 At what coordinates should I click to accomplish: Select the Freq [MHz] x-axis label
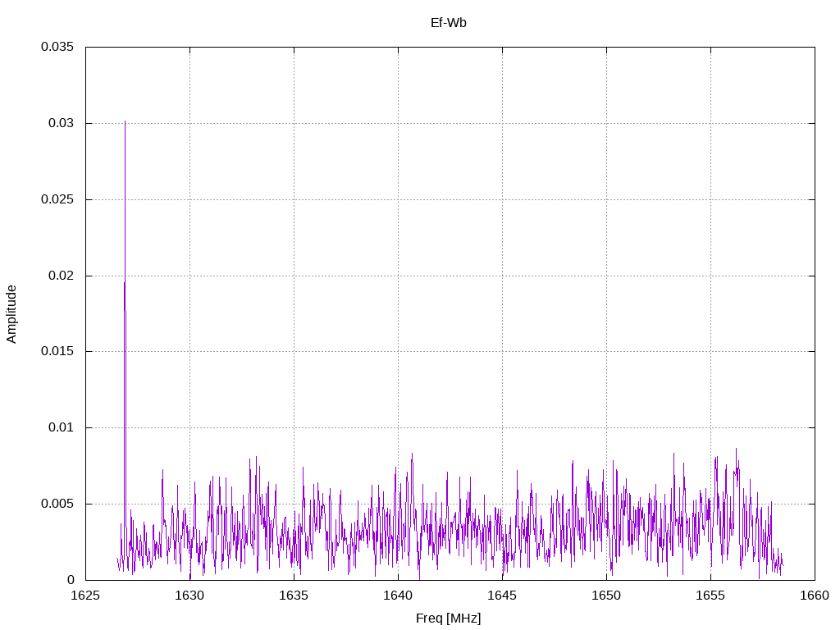point(449,619)
